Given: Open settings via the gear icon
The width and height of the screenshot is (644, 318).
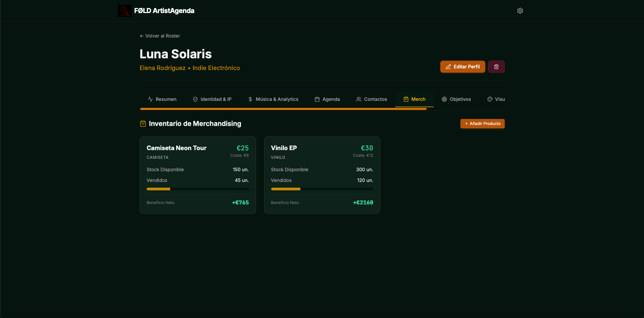Looking at the screenshot, I should (520, 11).
